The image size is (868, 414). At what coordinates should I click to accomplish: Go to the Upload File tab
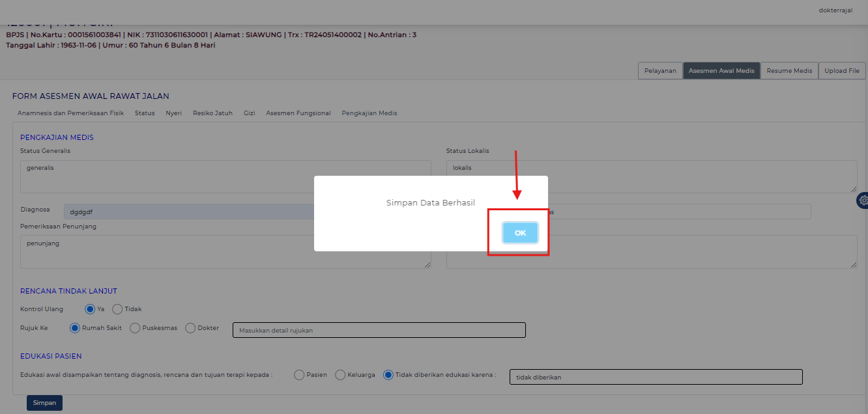tap(841, 71)
